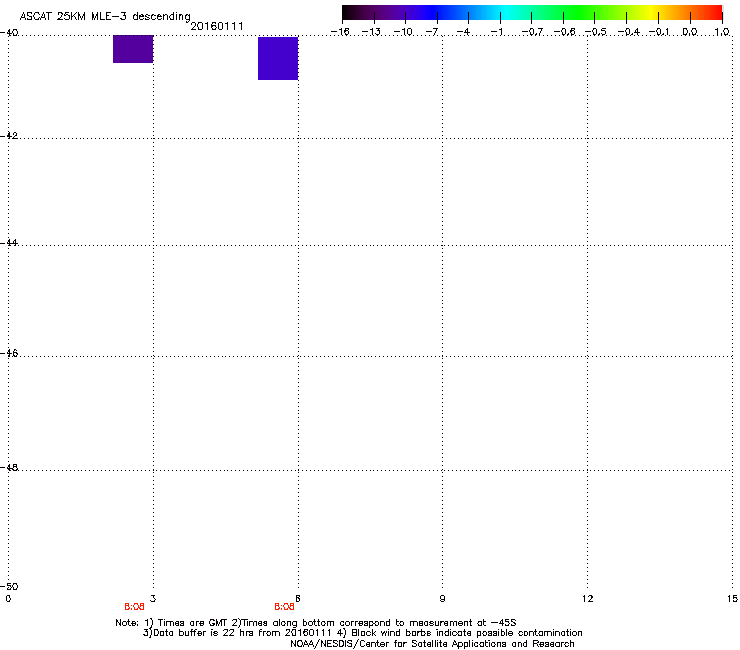The image size is (740, 650).
Task: Click the colorbar label "-16"
Action: (340, 32)
